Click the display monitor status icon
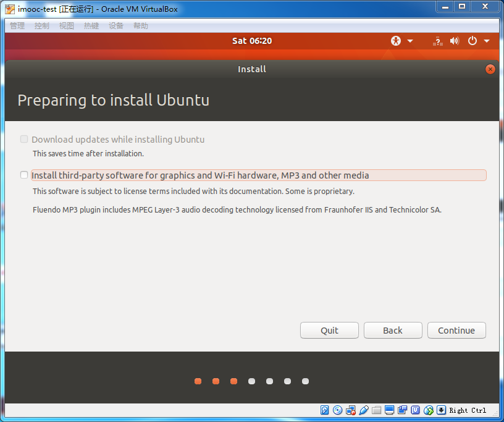 click(x=389, y=410)
